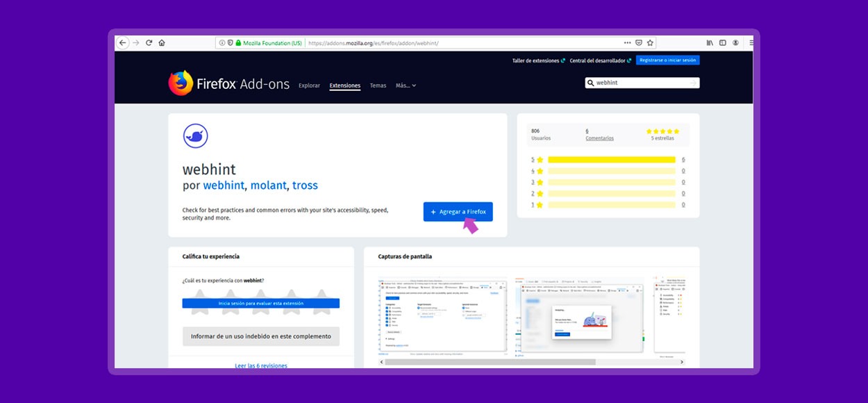Viewport: 868px width, 403px height.
Task: Filter reviews by 5 star bar
Action: [x=611, y=160]
